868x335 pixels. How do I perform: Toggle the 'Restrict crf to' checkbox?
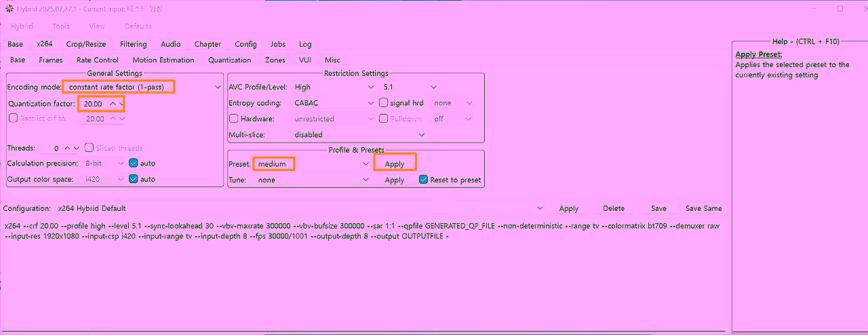point(13,118)
